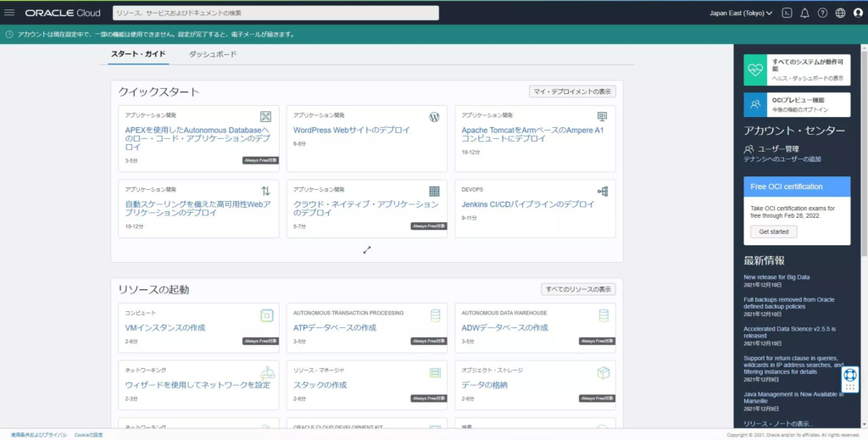Open the Cookieの設定 footer link

click(88, 435)
